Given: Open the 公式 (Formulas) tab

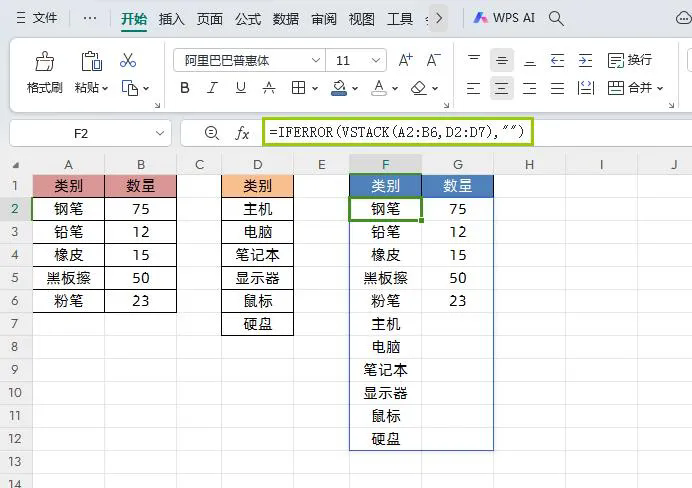Looking at the screenshot, I should click(x=248, y=18).
